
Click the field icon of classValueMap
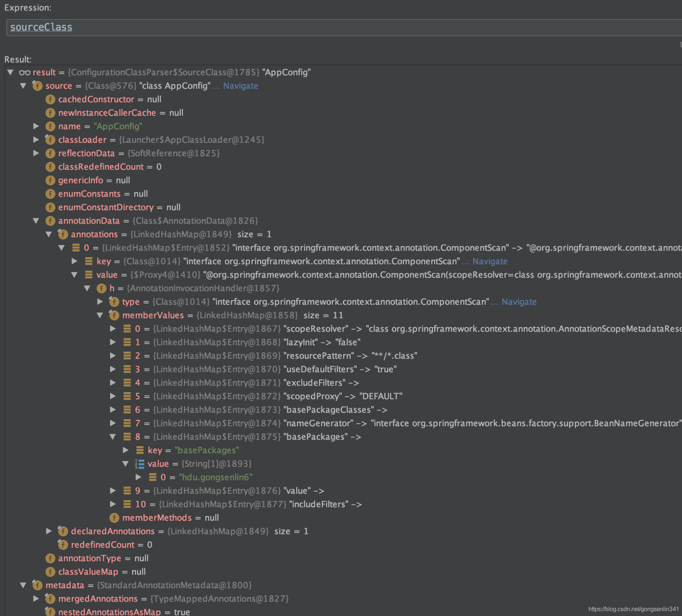[x=50, y=572]
